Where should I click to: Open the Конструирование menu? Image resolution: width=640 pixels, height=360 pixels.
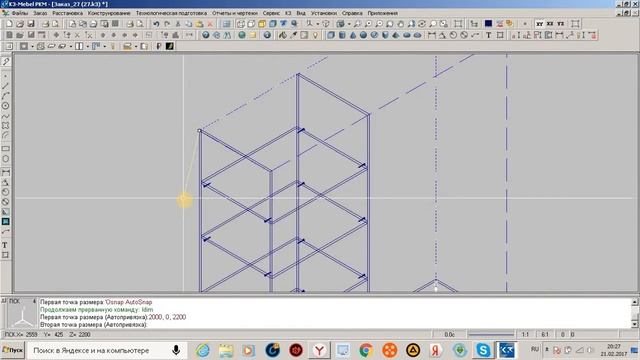109,13
